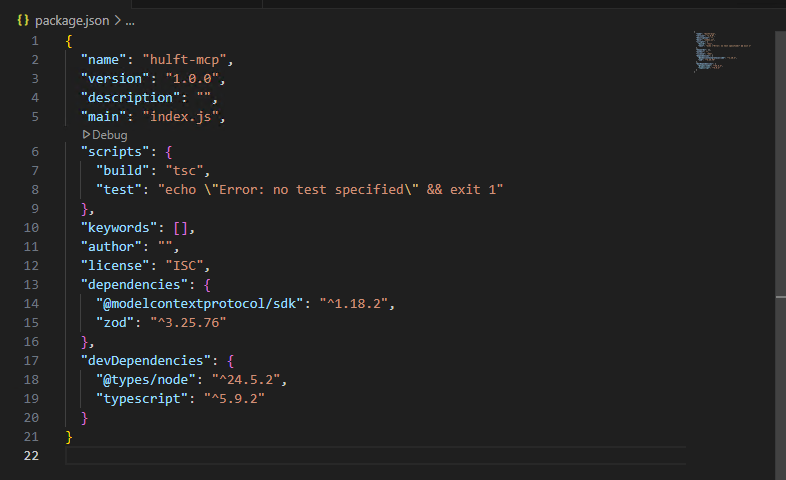Click the "@modelcontextprotocol/sdk" dependency name
The height and width of the screenshot is (480, 786).
click(x=200, y=304)
